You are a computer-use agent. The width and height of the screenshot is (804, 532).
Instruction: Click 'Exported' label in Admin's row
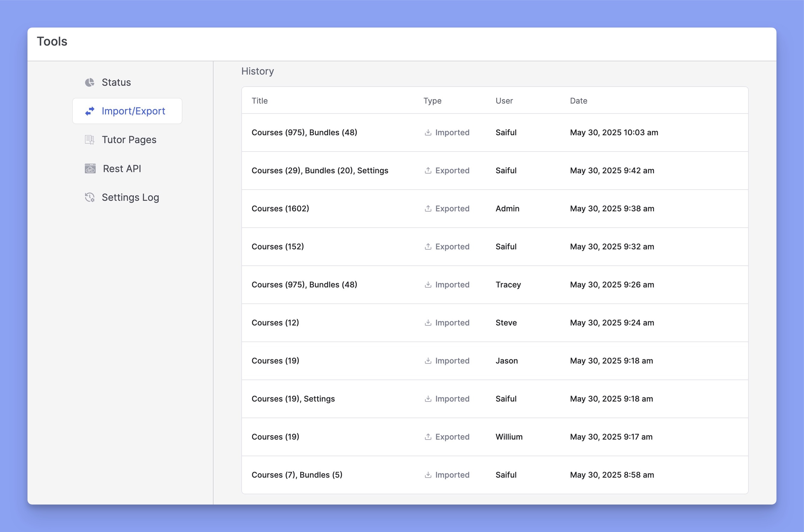click(x=452, y=209)
